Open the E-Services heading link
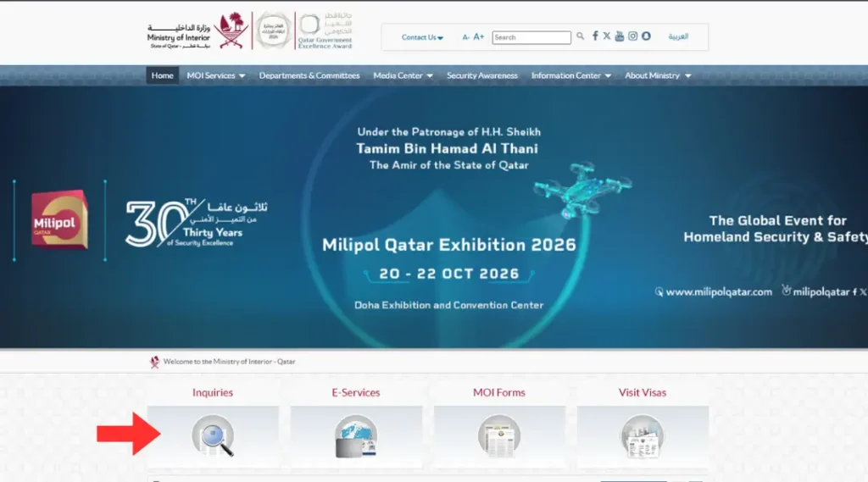Screen dimensions: 868x482 [356, 392]
